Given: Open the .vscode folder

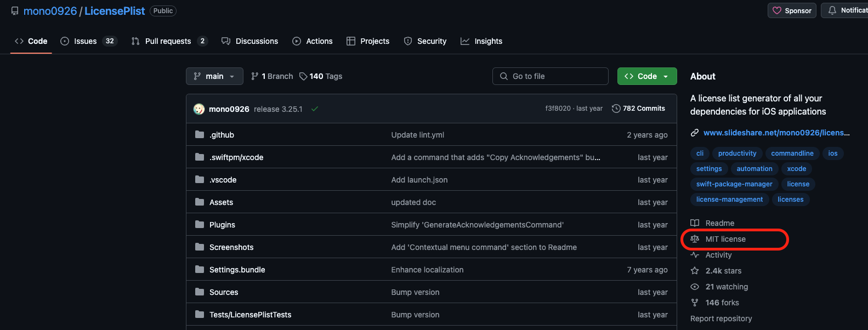Looking at the screenshot, I should [x=223, y=180].
